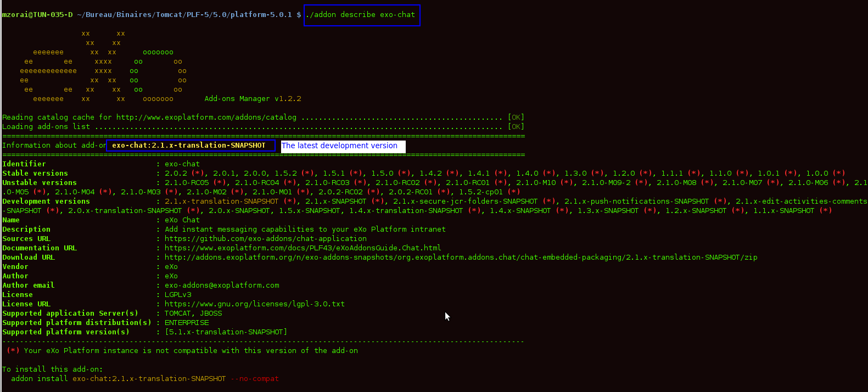Click the 'Unstable versions' label
This screenshot has height=392, width=868.
coord(40,183)
